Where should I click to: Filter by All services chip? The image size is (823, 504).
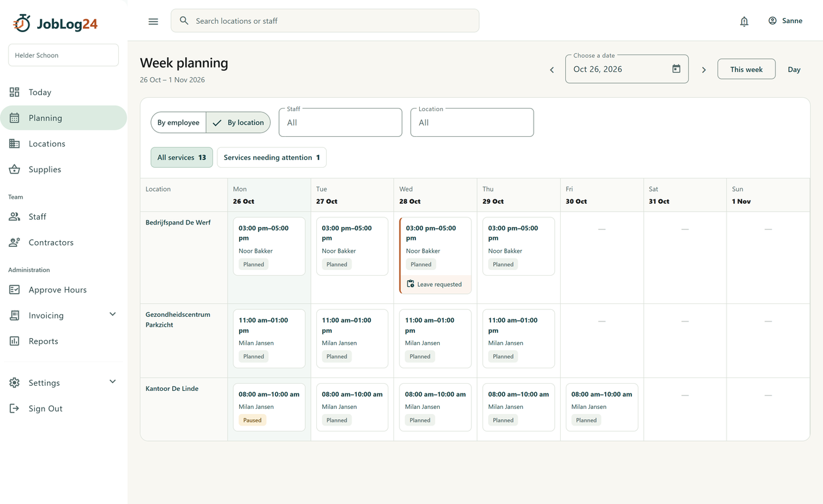[x=182, y=157]
